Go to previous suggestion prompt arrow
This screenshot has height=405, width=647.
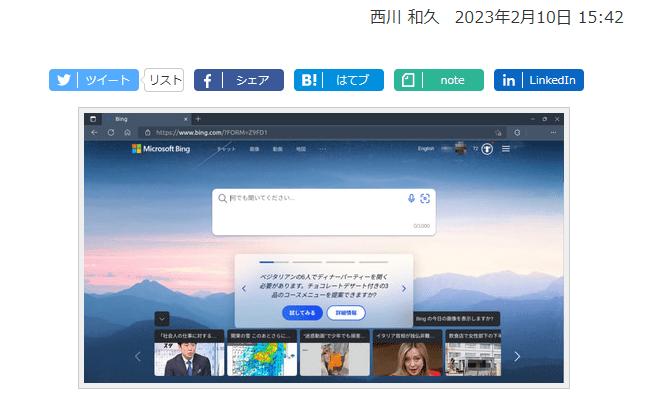point(243,288)
